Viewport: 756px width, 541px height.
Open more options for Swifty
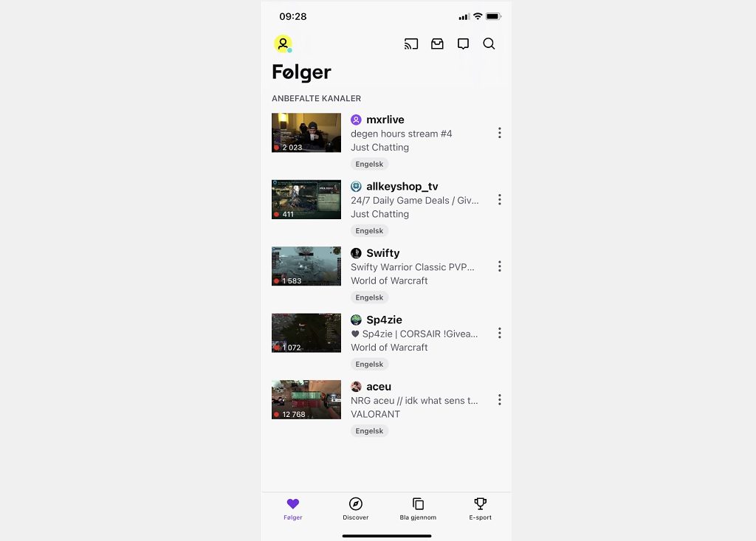pos(500,266)
